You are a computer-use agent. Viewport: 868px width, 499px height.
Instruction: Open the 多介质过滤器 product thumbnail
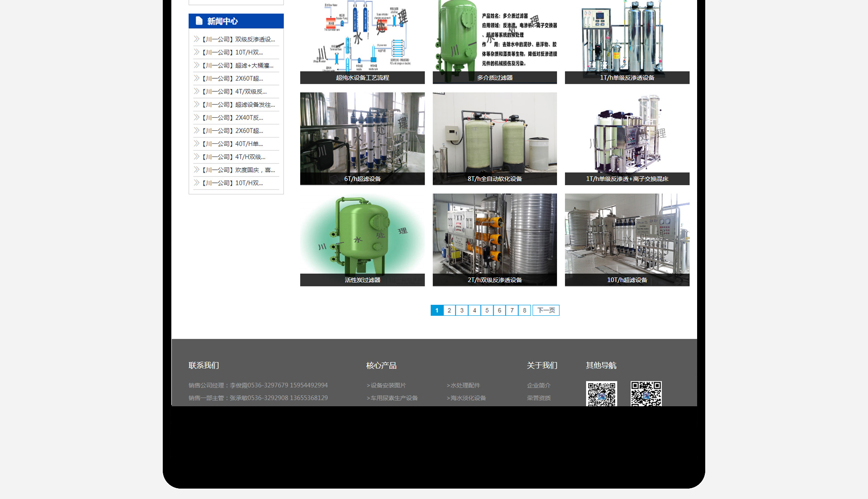pos(495,42)
